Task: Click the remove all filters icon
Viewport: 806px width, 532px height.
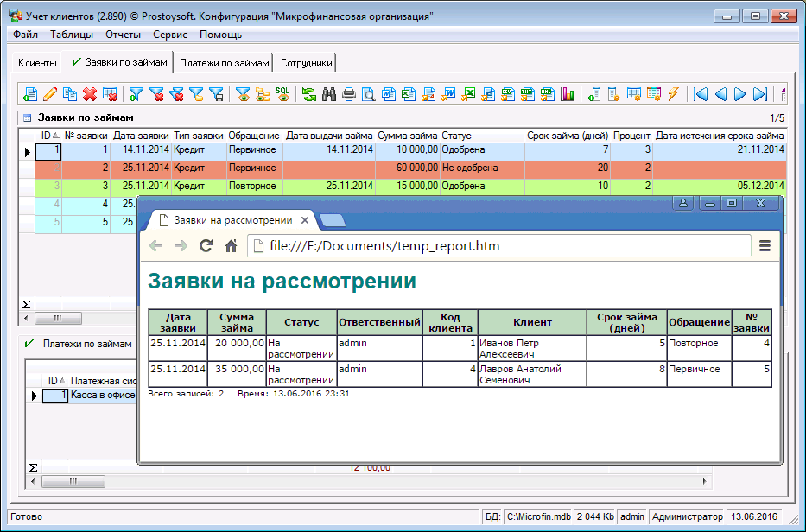Action: [x=176, y=94]
